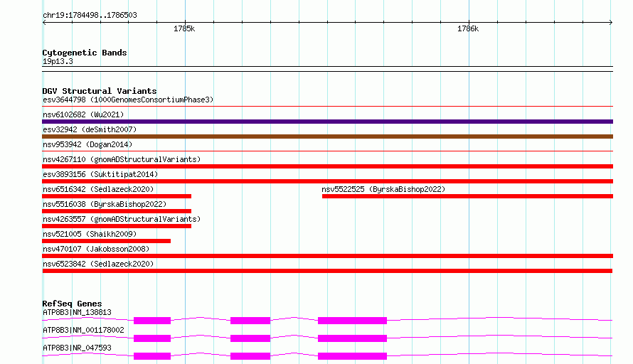Click the ATP8B3|NM_138813 gene label

77,312
